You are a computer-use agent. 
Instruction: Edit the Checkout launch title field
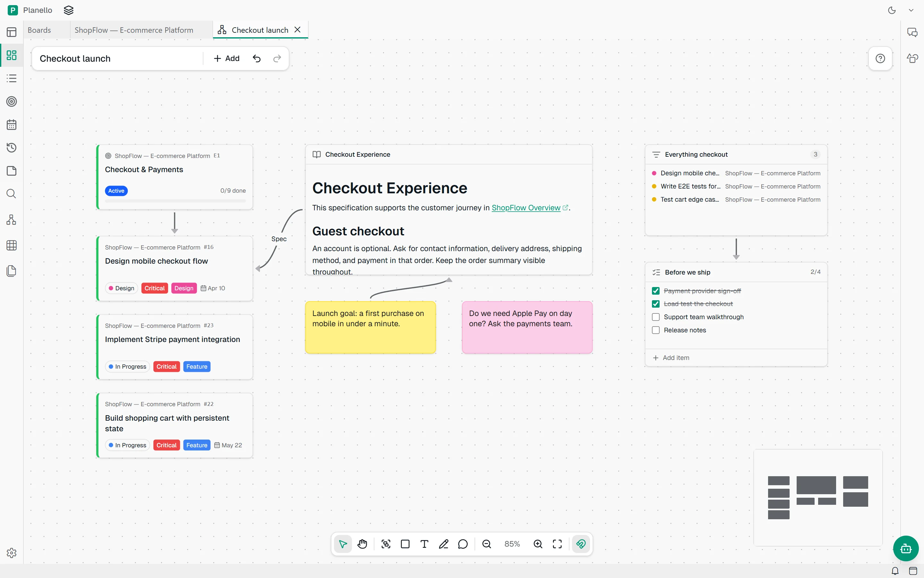pos(118,58)
